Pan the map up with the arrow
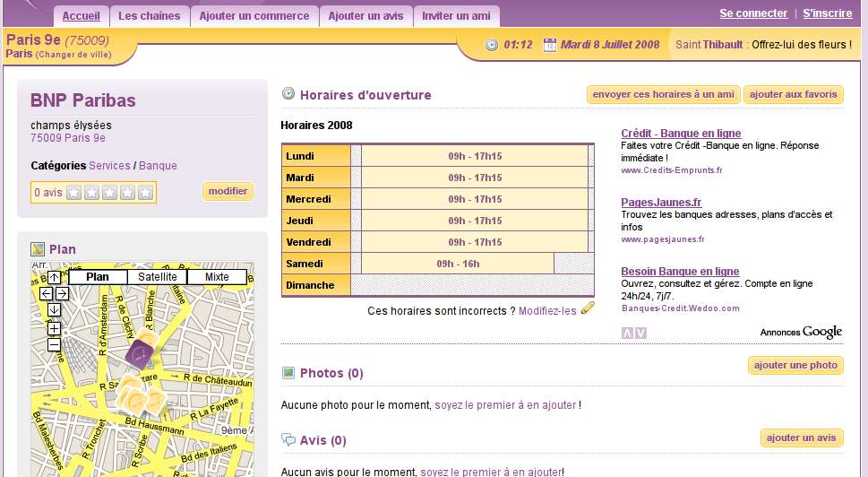This screenshot has width=868, height=477. [55, 277]
